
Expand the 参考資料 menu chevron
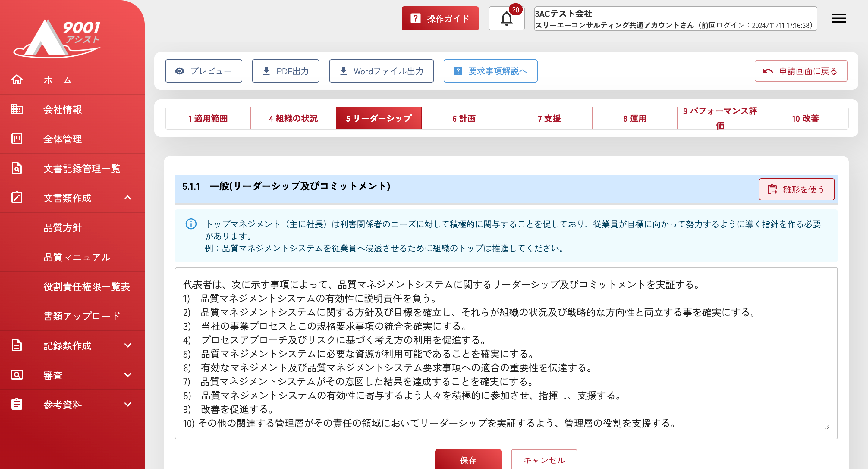point(128,404)
